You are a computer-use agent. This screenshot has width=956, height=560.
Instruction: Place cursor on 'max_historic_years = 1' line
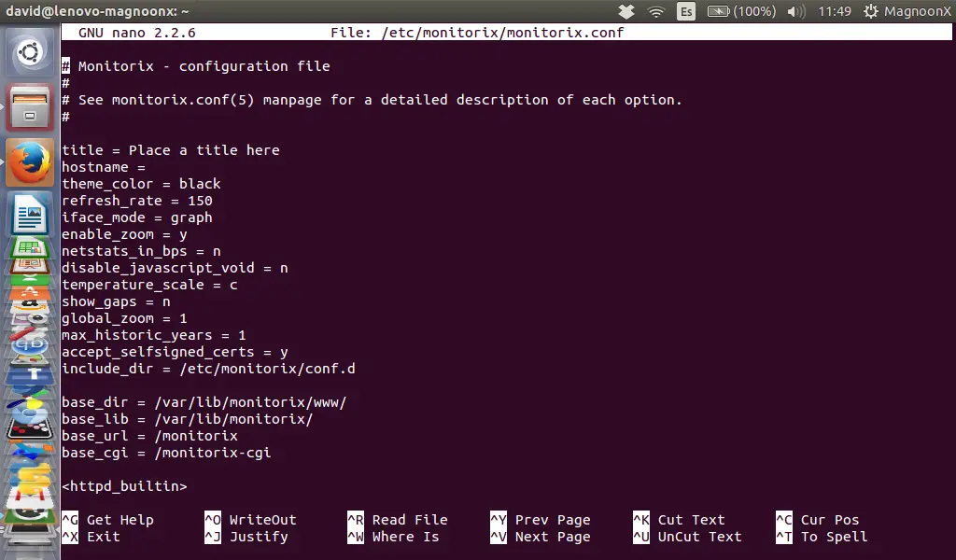pyautogui.click(x=154, y=334)
